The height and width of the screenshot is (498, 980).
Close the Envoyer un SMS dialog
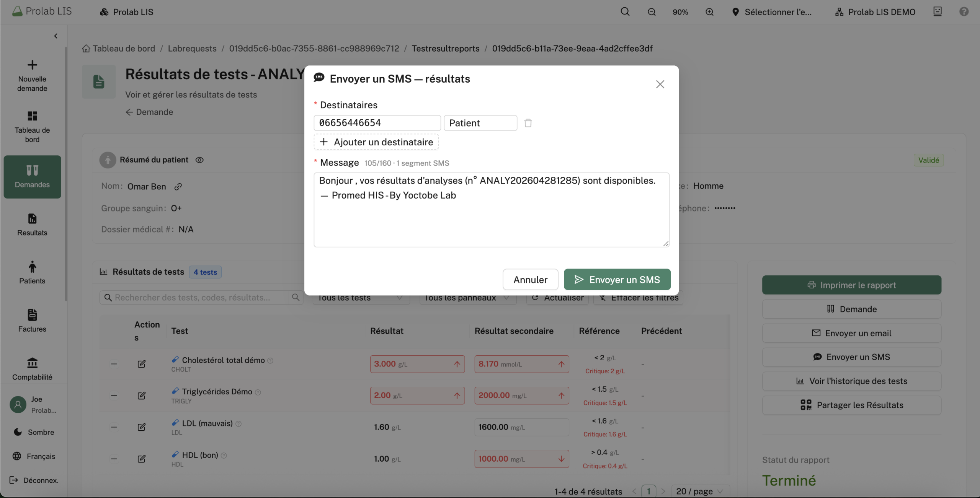[x=660, y=84]
